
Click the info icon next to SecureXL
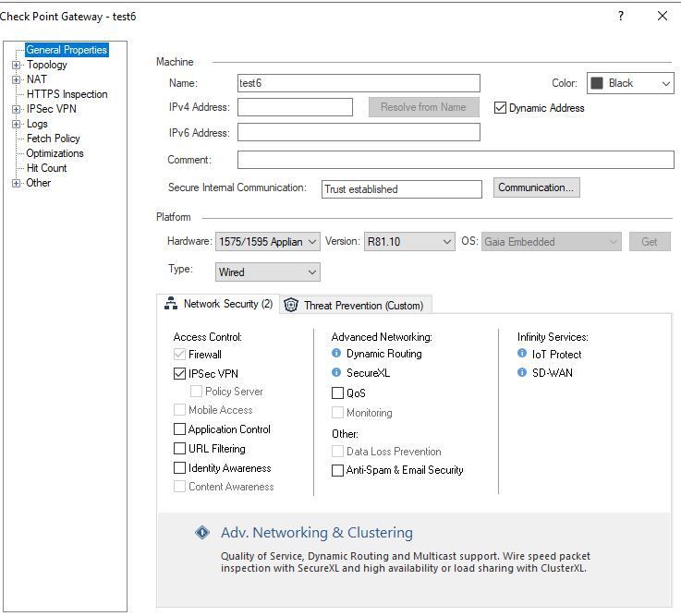[336, 373]
